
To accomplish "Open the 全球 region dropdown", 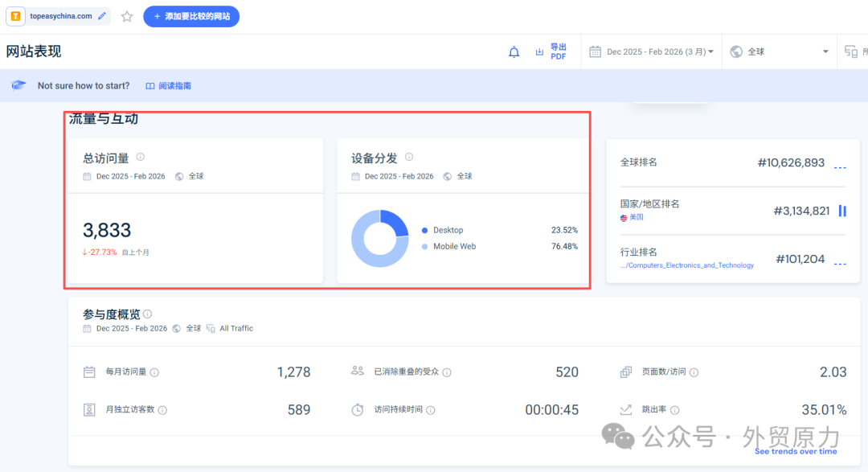I will (x=776, y=51).
